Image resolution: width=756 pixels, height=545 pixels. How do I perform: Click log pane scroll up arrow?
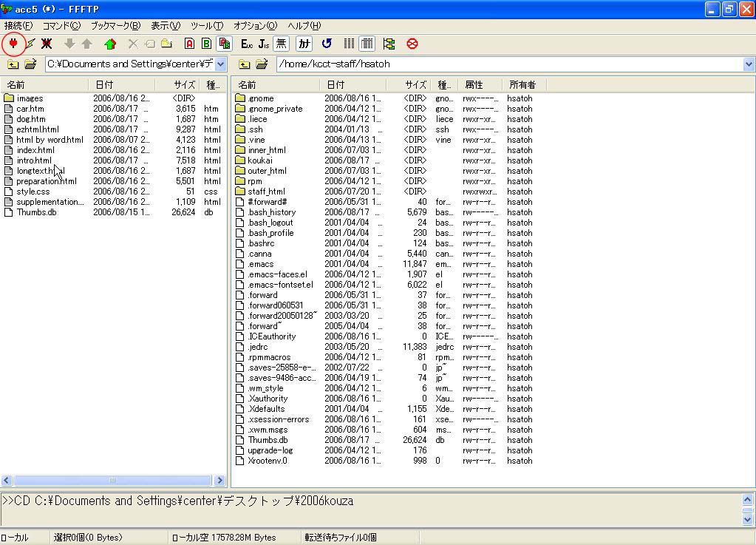pyautogui.click(x=747, y=500)
